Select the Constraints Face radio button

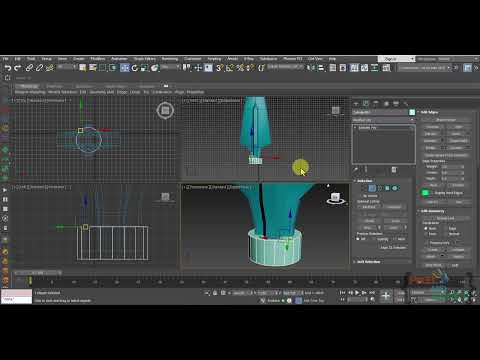pos(426,234)
